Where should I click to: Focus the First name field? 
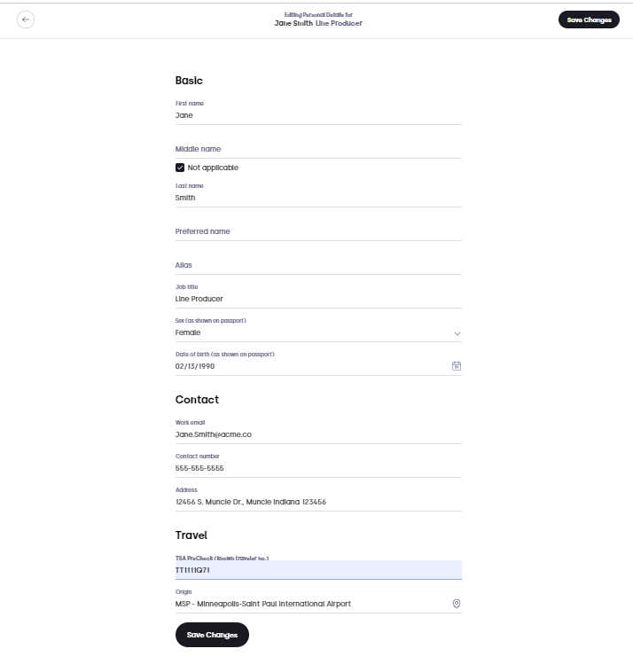318,113
